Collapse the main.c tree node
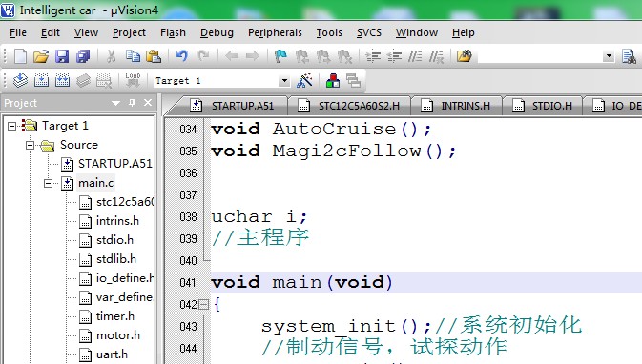Image resolution: width=642 pixels, height=364 pixels. click(48, 183)
